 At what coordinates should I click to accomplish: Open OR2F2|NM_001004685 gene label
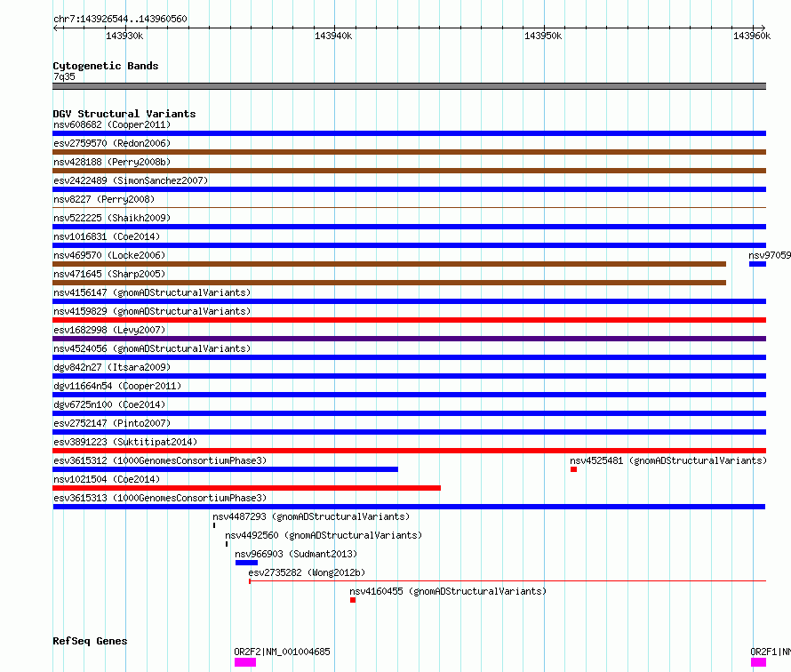click(282, 652)
